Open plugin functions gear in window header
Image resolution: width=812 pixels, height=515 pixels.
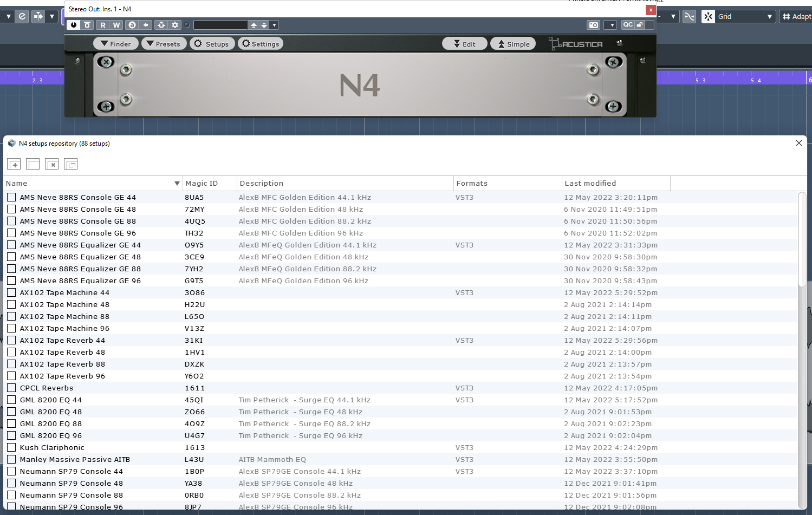coord(175,25)
